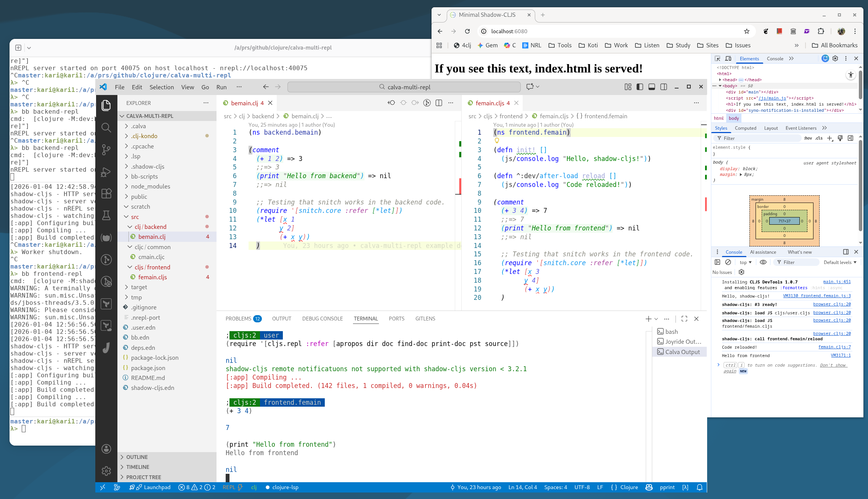Select the inspect element tool in DevTools

coord(718,58)
